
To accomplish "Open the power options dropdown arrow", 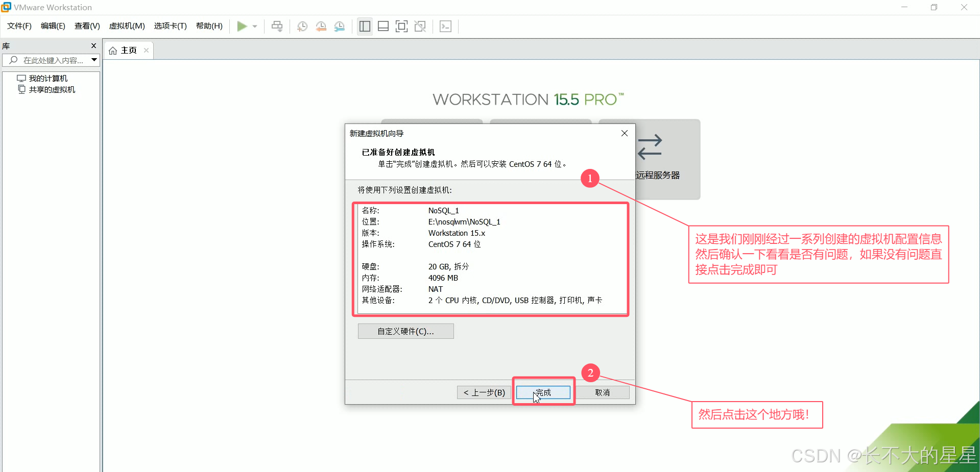I will point(255,27).
